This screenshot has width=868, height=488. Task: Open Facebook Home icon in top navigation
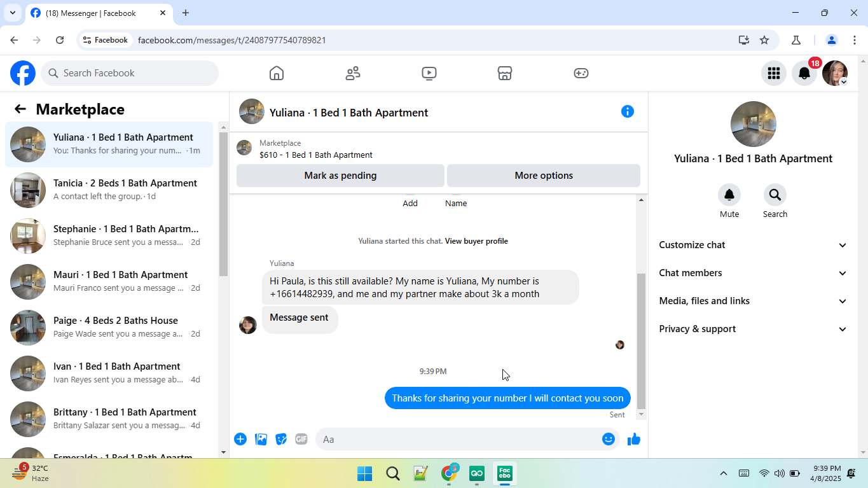[276, 73]
